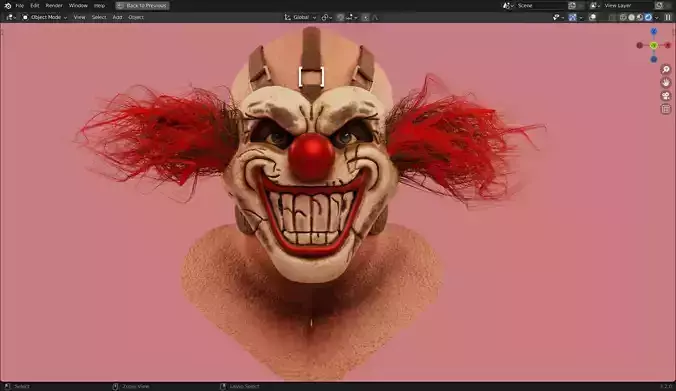This screenshot has width=676, height=391.
Task: Click the View Layer name field
Action: coord(628,6)
